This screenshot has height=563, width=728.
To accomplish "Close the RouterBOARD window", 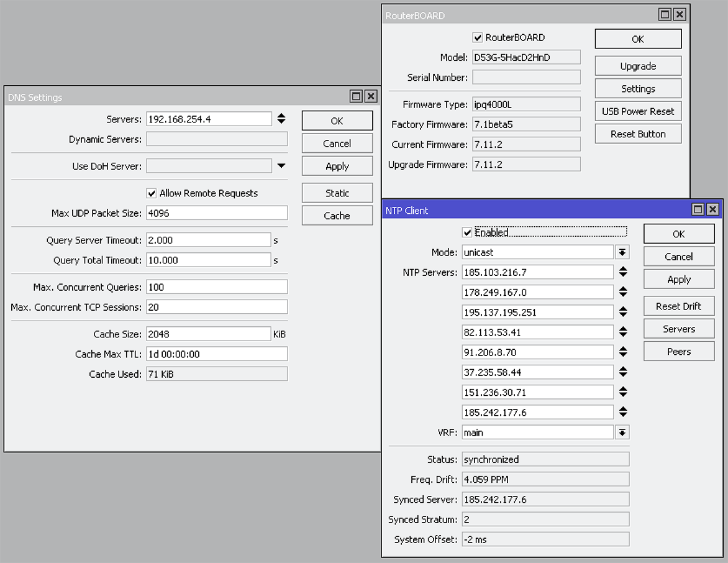I will (680, 15).
